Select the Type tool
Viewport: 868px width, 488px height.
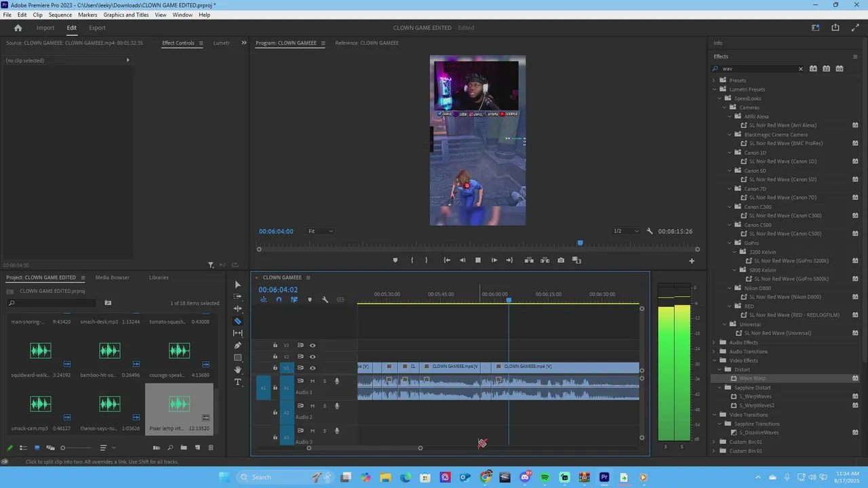point(237,382)
